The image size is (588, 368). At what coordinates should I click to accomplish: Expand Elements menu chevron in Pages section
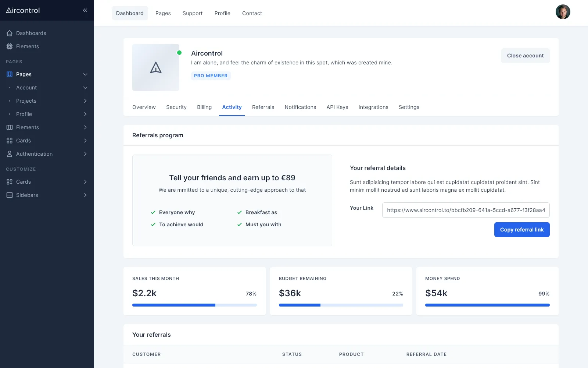(85, 127)
